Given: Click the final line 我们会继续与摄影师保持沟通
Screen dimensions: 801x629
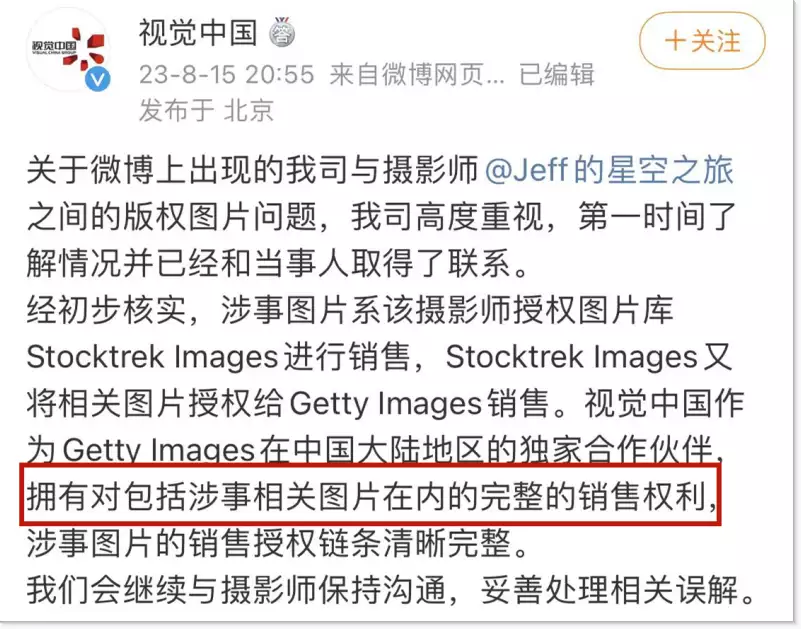Looking at the screenshot, I should pos(391,590).
